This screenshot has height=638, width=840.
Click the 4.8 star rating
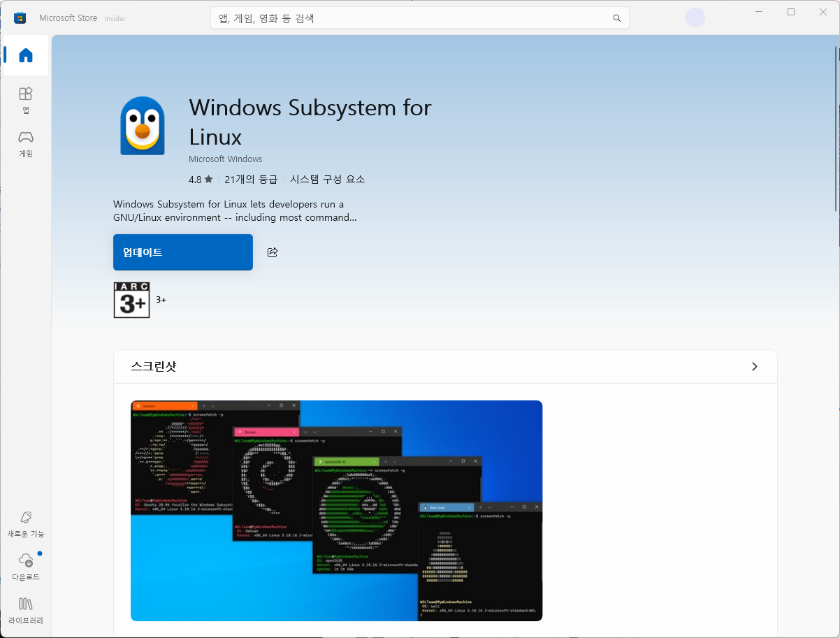201,180
